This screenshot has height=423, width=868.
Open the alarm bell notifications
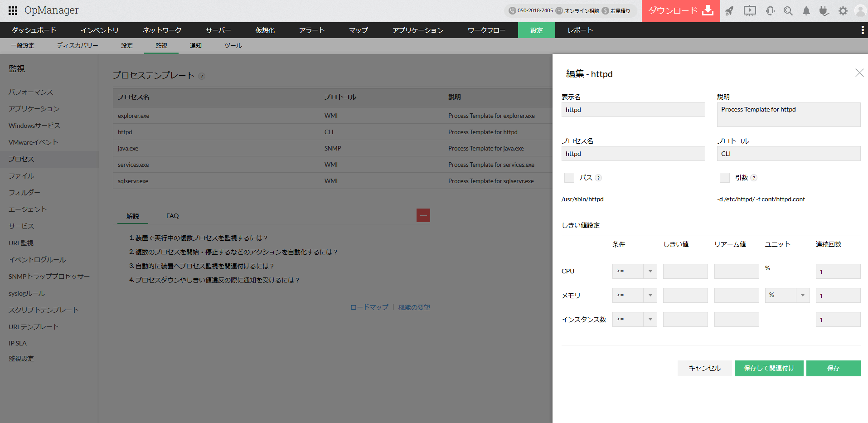coord(806,11)
